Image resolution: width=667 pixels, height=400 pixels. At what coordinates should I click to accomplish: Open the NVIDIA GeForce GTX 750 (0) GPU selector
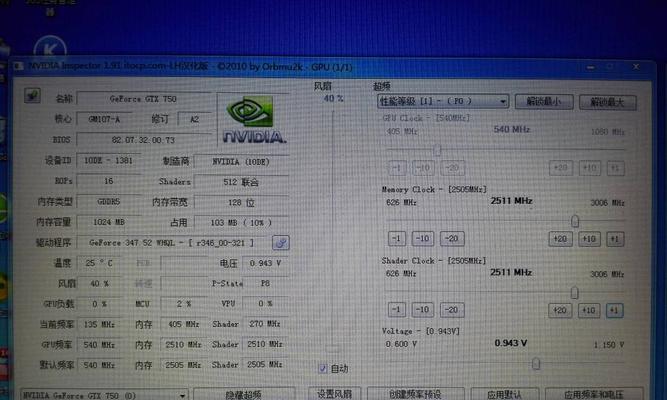click(x=104, y=395)
